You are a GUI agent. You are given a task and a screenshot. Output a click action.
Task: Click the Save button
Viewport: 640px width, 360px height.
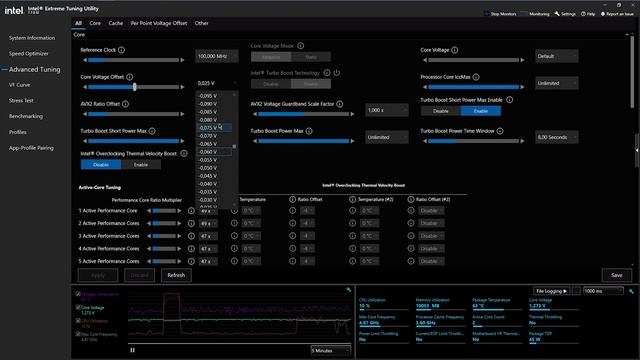[617, 275]
